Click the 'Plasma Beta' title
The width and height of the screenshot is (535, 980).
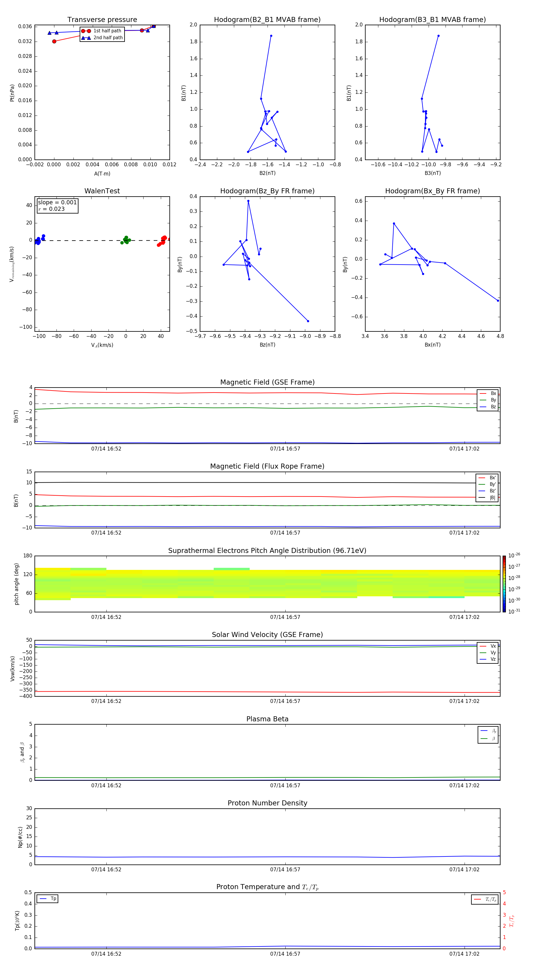(x=267, y=719)
